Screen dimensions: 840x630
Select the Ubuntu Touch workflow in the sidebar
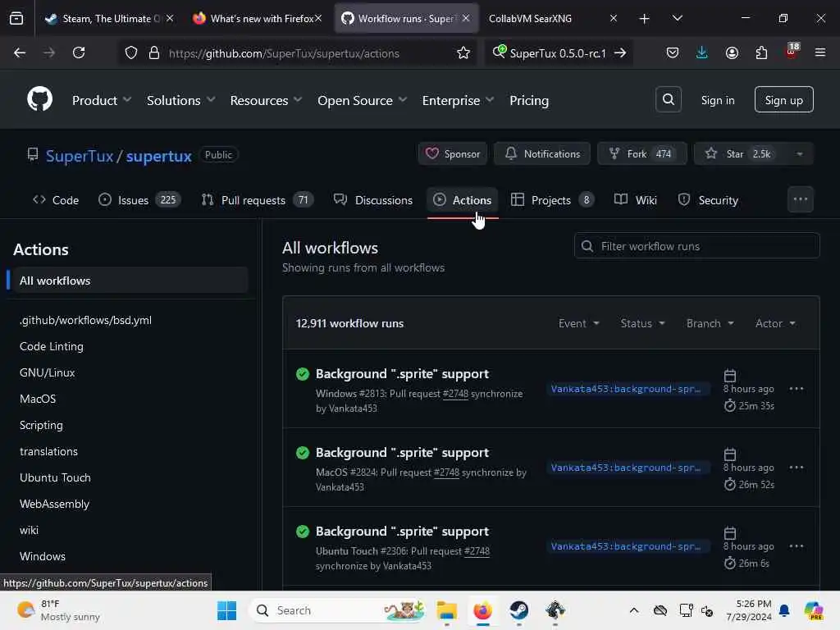coord(55,477)
